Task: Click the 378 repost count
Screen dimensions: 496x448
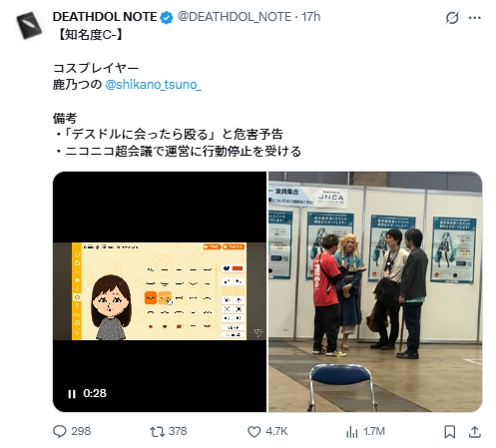Action: pyautogui.click(x=178, y=431)
